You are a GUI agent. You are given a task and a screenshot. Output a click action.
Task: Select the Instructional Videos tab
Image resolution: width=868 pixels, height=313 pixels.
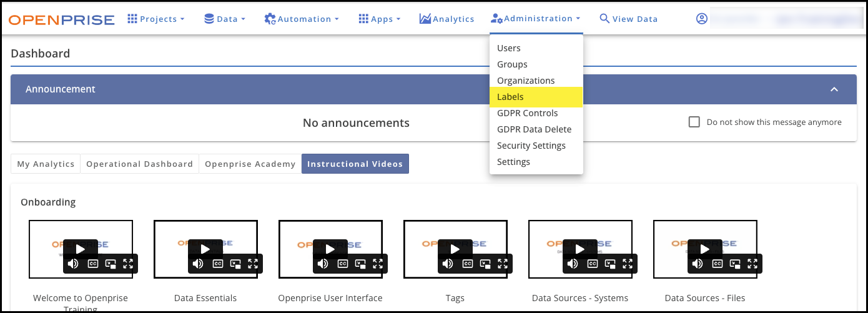[x=355, y=164]
